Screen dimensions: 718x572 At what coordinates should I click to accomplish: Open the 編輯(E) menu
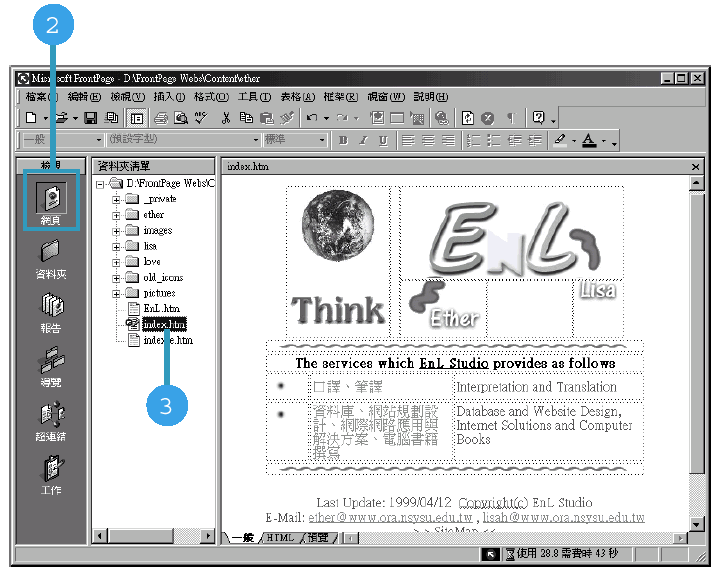click(x=84, y=97)
